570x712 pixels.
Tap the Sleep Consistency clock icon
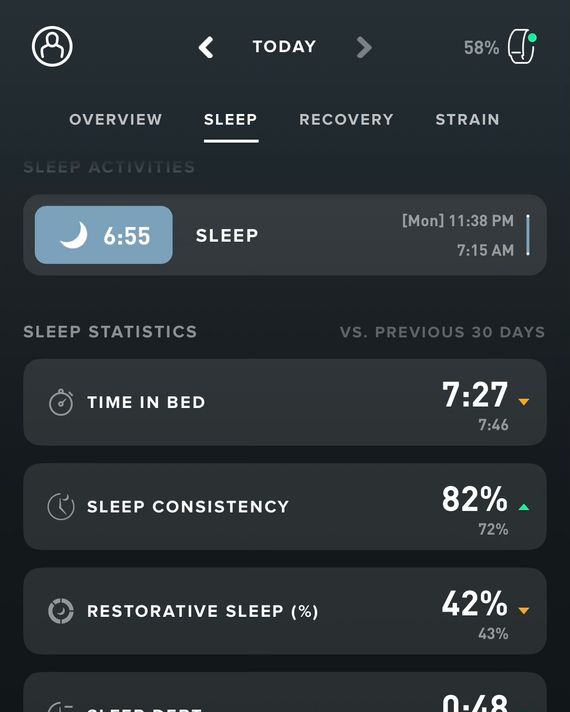61,506
